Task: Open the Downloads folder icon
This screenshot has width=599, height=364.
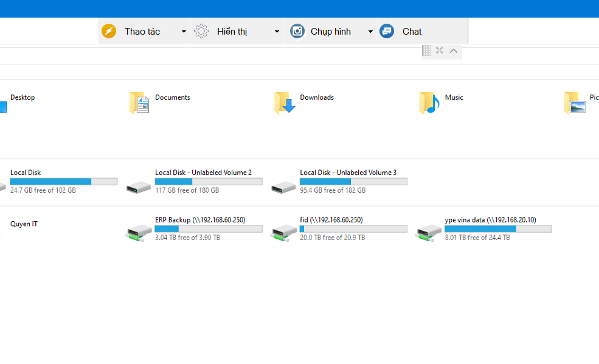Action: pos(283,103)
